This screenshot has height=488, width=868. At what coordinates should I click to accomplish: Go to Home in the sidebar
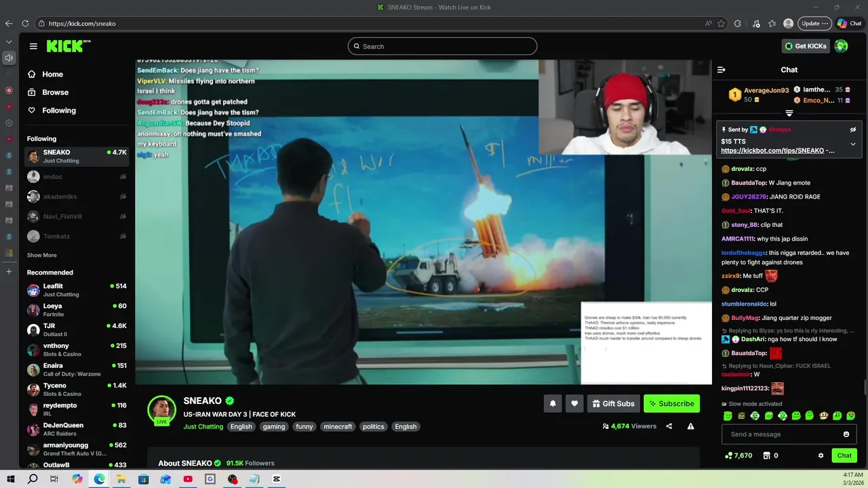point(52,75)
